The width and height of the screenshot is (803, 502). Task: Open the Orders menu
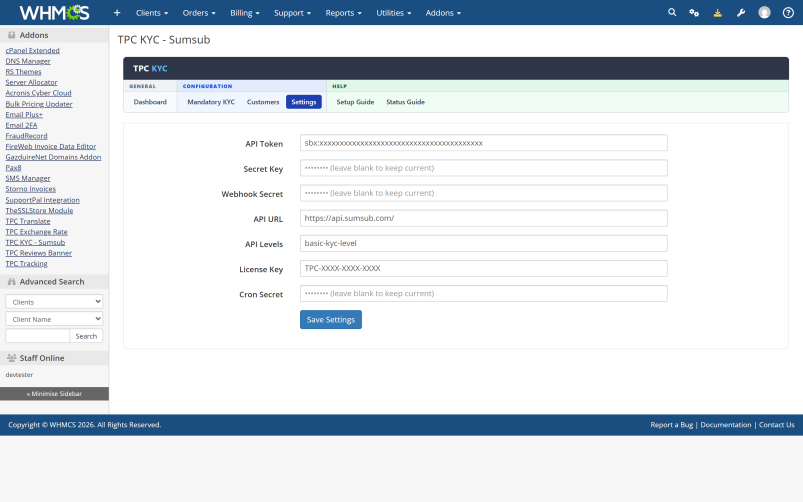tap(199, 13)
